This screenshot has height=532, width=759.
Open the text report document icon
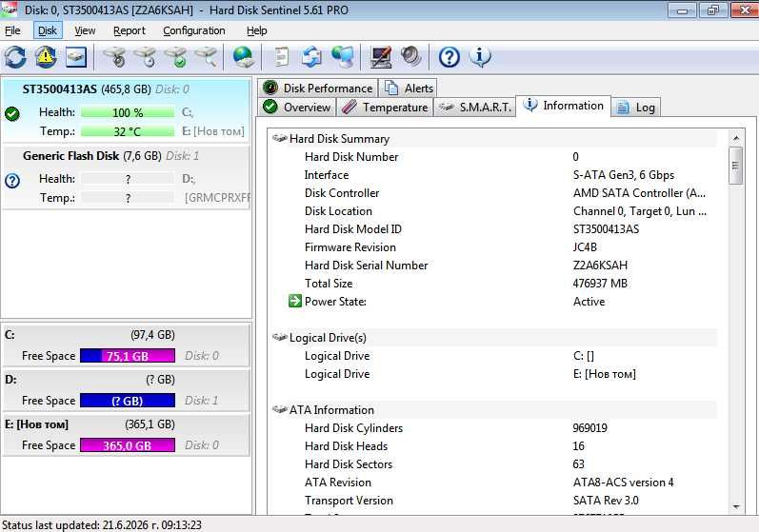[x=281, y=57]
